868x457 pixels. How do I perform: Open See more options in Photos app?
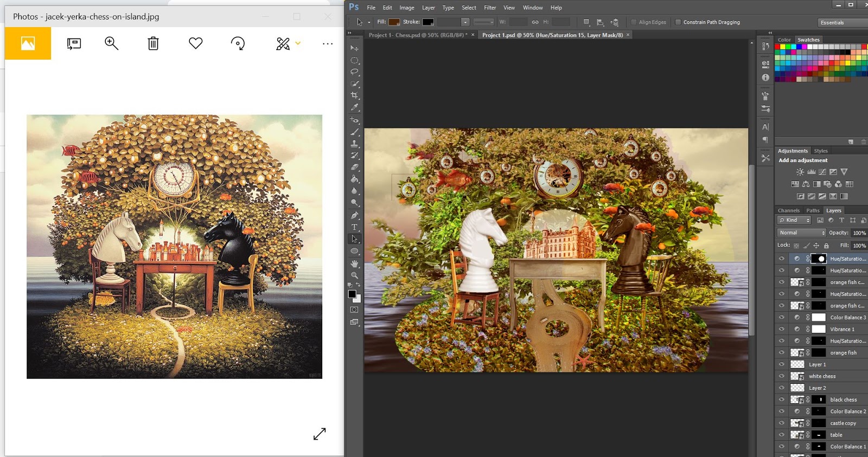tap(328, 43)
